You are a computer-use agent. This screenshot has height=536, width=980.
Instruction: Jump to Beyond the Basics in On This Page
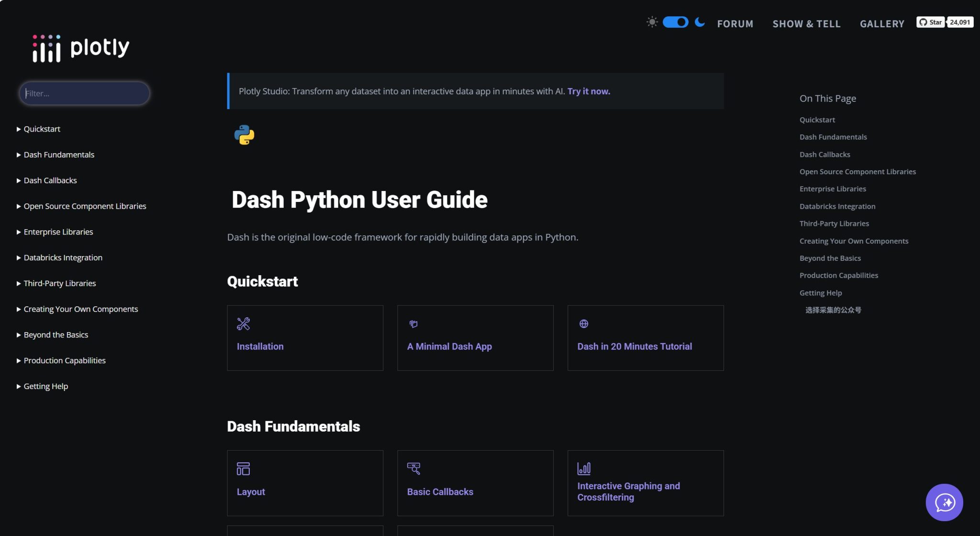coord(830,258)
